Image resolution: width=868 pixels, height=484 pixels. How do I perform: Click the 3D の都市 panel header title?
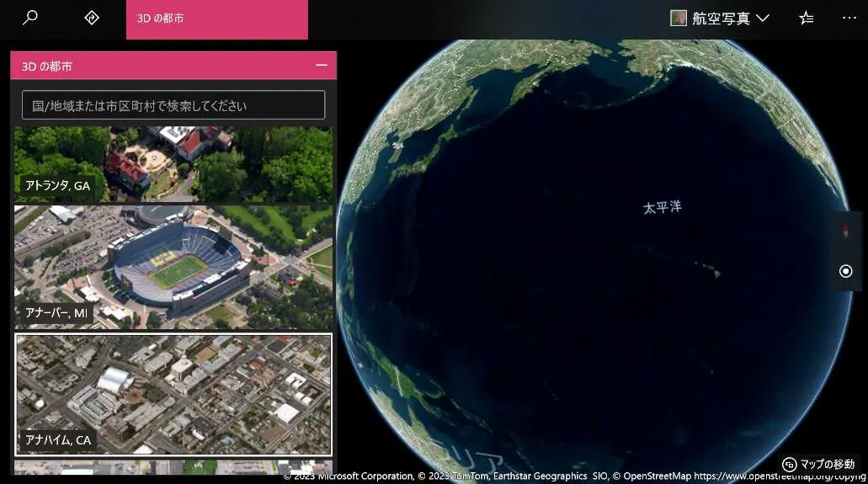pos(47,66)
